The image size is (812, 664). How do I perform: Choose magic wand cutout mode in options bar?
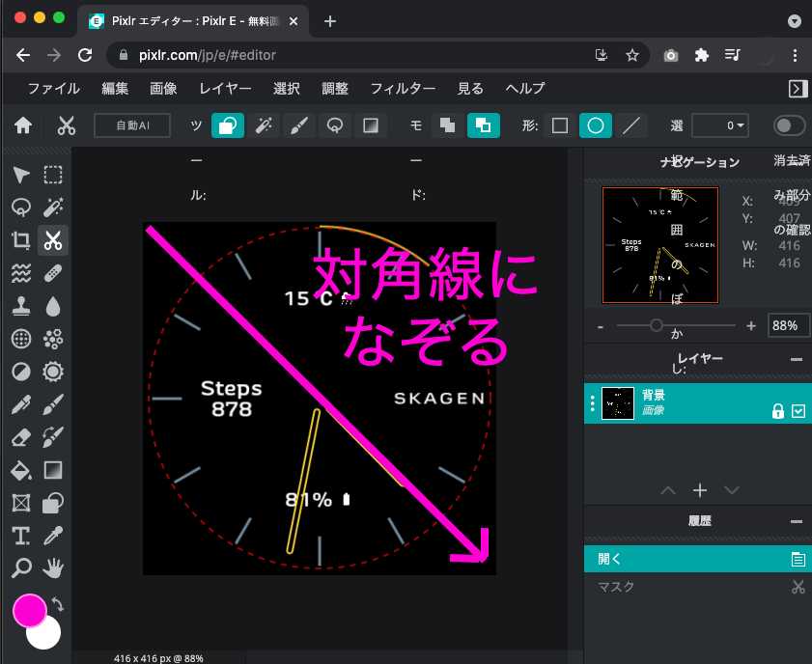click(264, 125)
